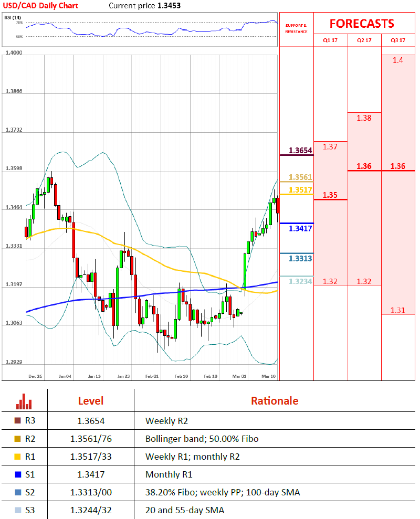Click the R2 tan color swatch

(x=18, y=439)
